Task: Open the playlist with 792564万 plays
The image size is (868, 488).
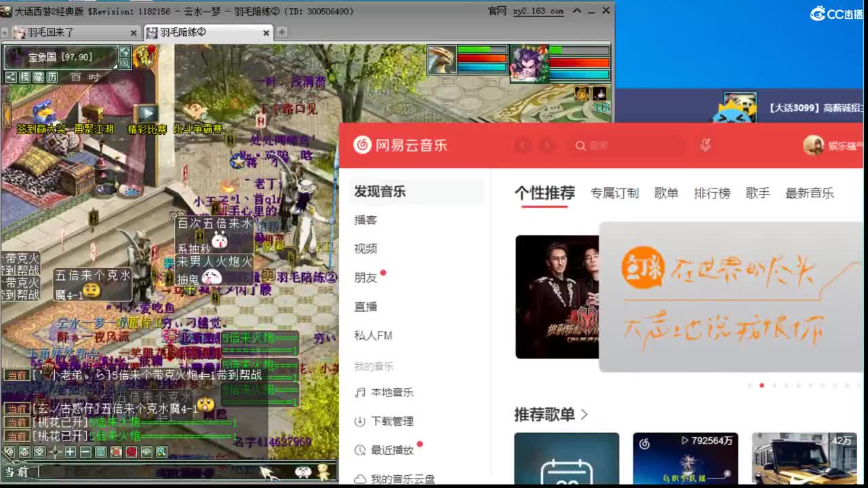Action: pos(686,458)
